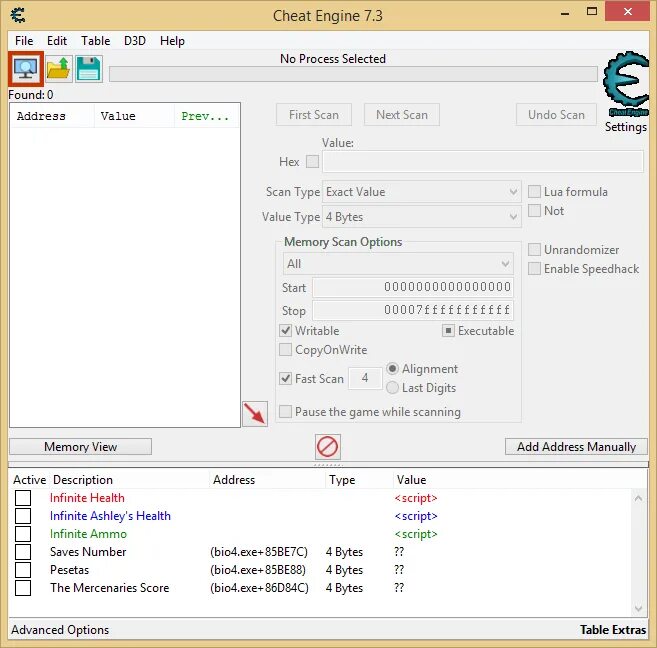657x648 pixels.
Task: Click the First Scan button
Action: pyautogui.click(x=314, y=115)
